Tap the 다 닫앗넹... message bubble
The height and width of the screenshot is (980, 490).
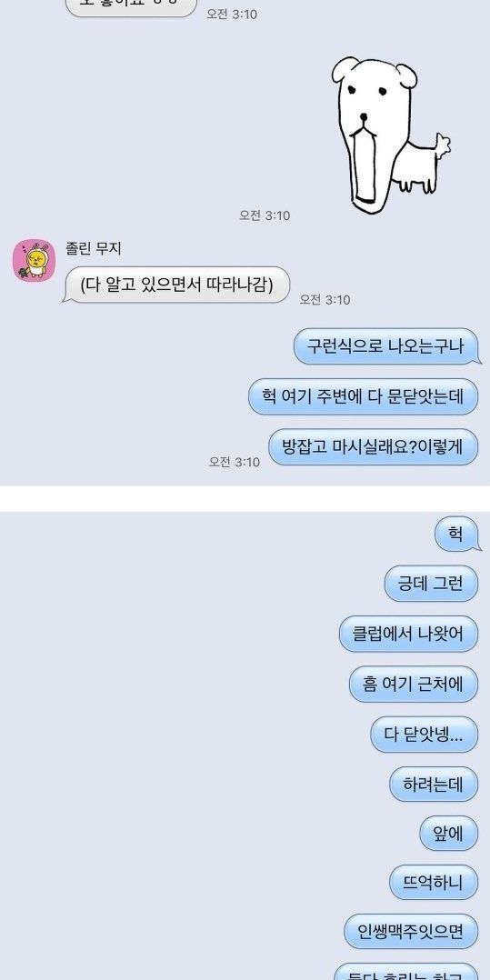(425, 735)
